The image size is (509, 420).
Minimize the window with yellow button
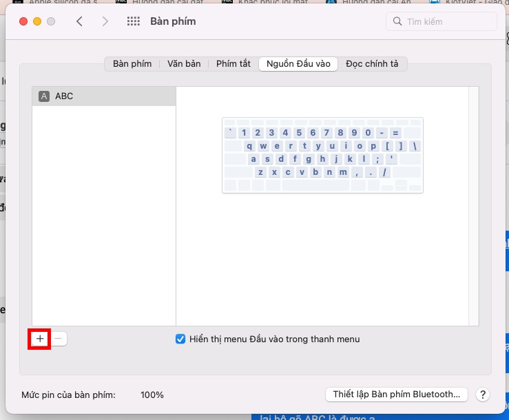coord(37,21)
